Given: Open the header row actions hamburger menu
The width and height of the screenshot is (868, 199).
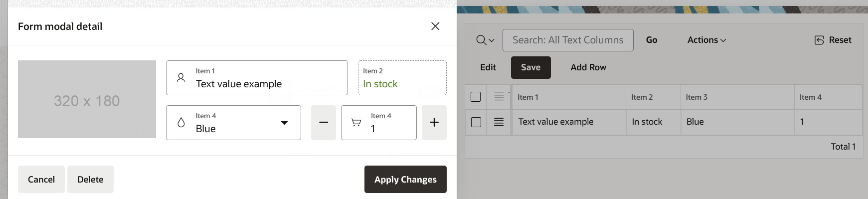Looking at the screenshot, I should [x=499, y=97].
